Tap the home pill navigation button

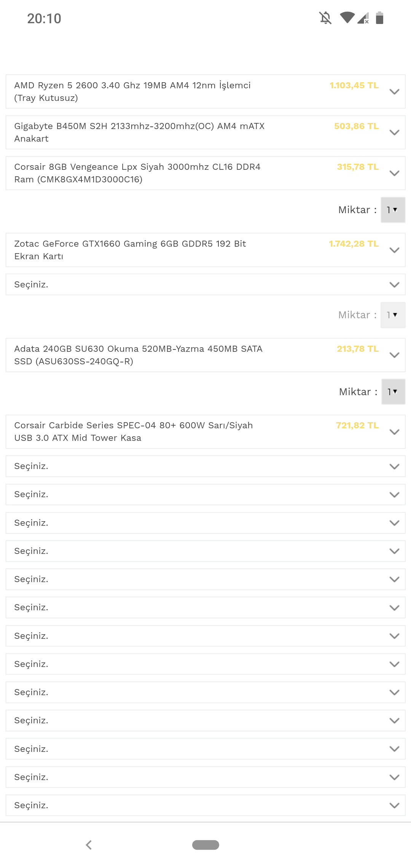pos(205,845)
